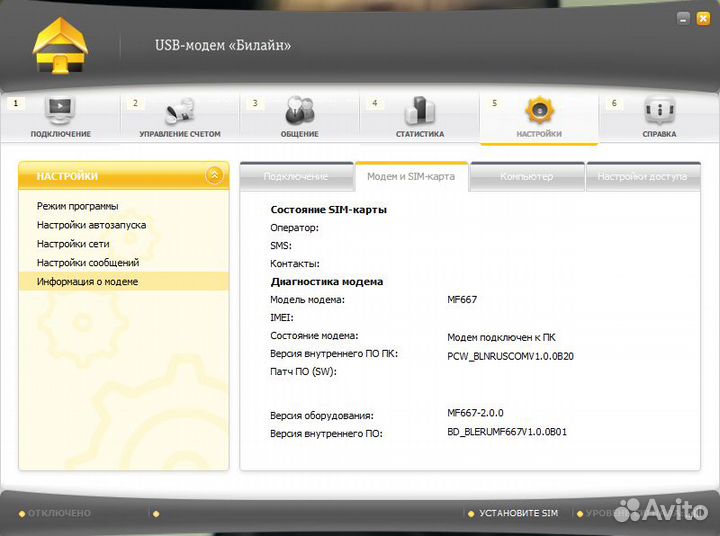Select the Настройки gear icon
720x536 pixels.
coord(540,110)
